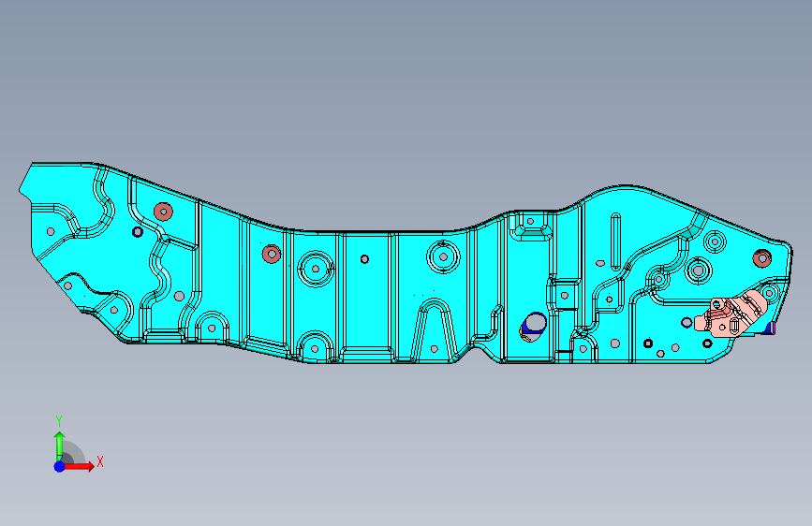Select the pink bracket component on the panel
This screenshot has width=812, height=526.
pyautogui.click(x=731, y=314)
